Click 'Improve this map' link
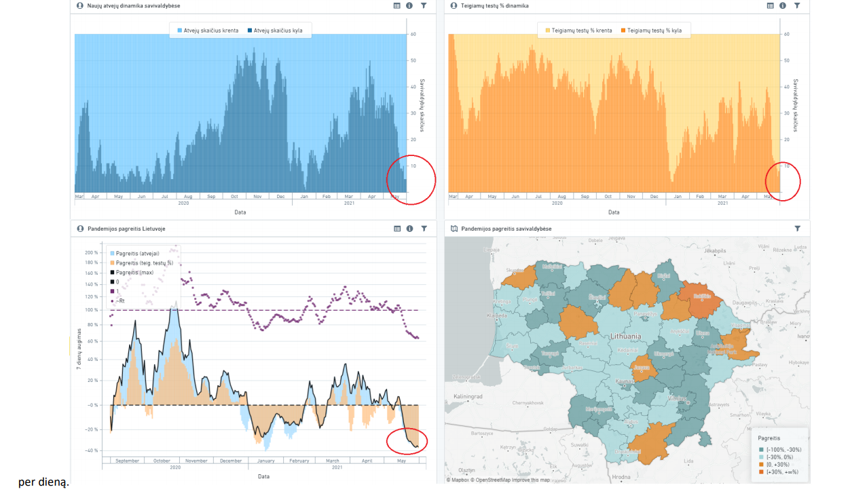 tap(532, 480)
